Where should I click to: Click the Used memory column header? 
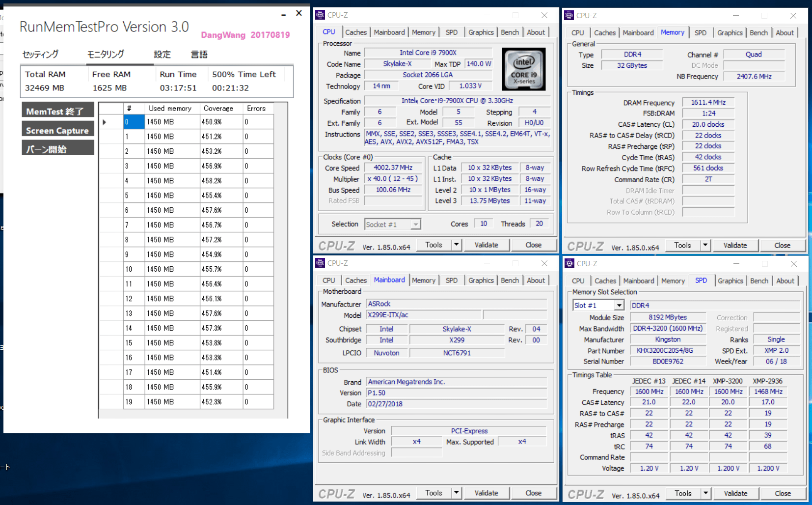tap(172, 109)
